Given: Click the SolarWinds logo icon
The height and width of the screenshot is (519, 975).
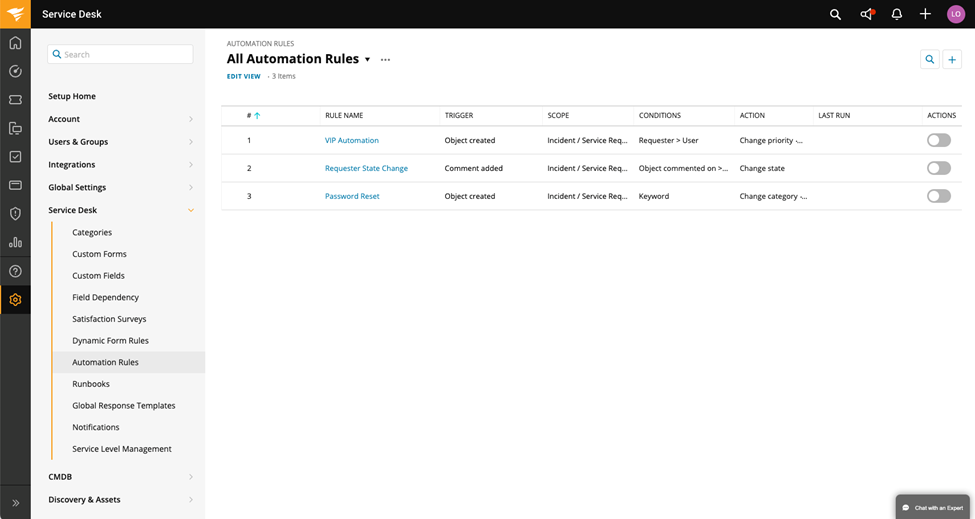Looking at the screenshot, I should tap(15, 14).
